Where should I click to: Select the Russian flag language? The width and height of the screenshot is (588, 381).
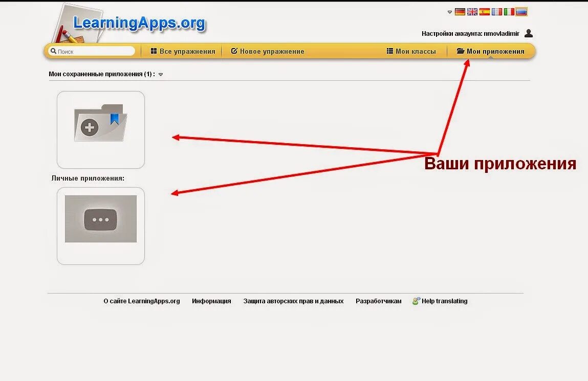tap(521, 12)
